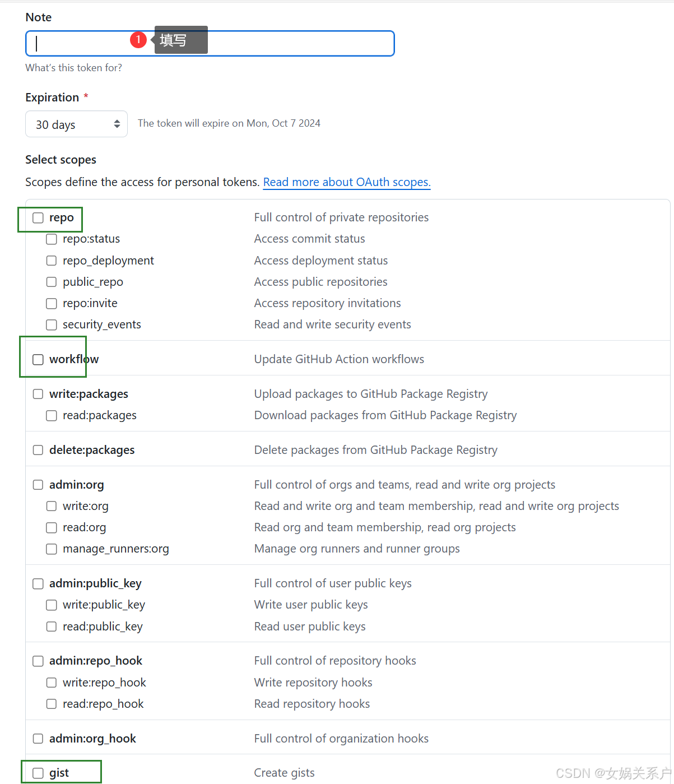Check the admin:repo_hook scope

pyautogui.click(x=38, y=661)
